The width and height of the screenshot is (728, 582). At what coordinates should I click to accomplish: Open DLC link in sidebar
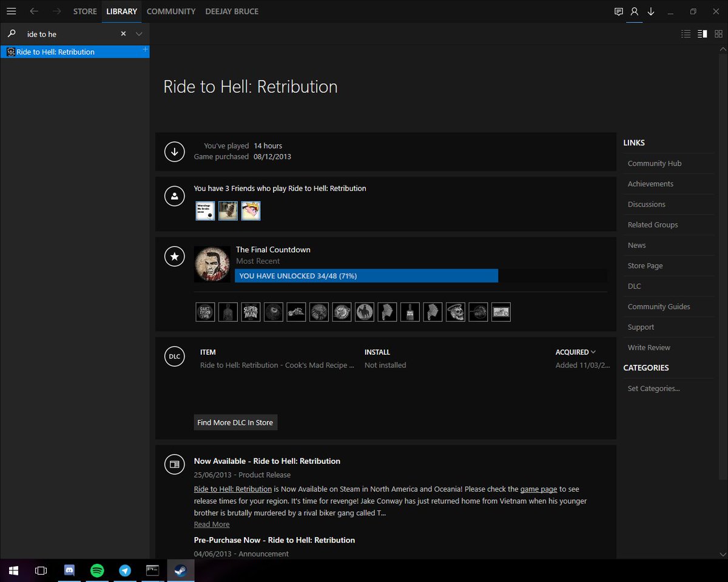635,286
